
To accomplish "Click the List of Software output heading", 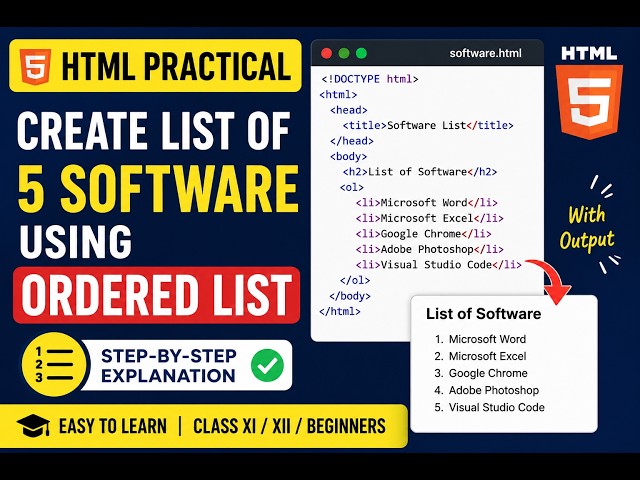I will pos(483,314).
